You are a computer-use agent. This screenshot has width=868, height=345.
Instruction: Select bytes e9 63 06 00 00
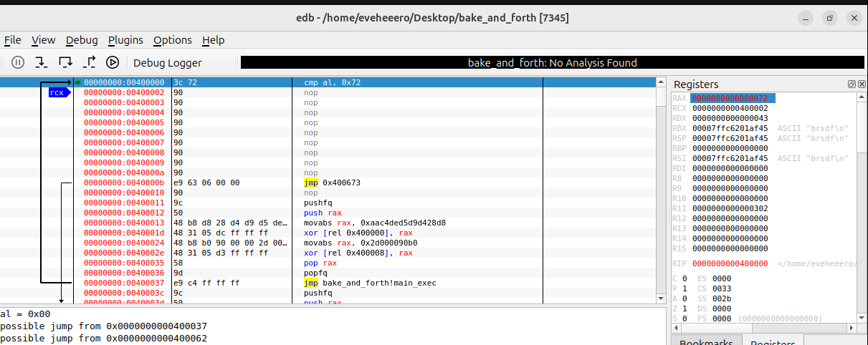tap(206, 183)
